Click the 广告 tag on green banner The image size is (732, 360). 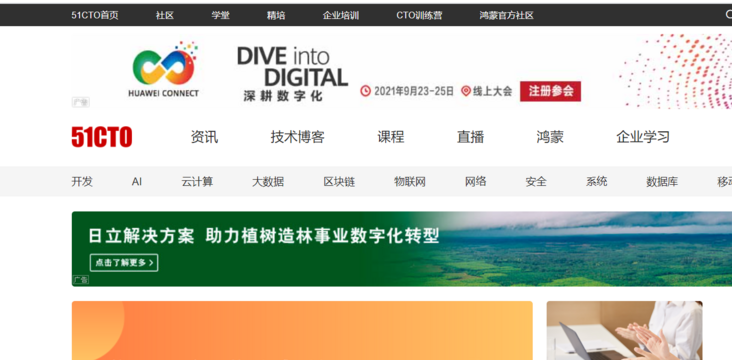pyautogui.click(x=80, y=280)
